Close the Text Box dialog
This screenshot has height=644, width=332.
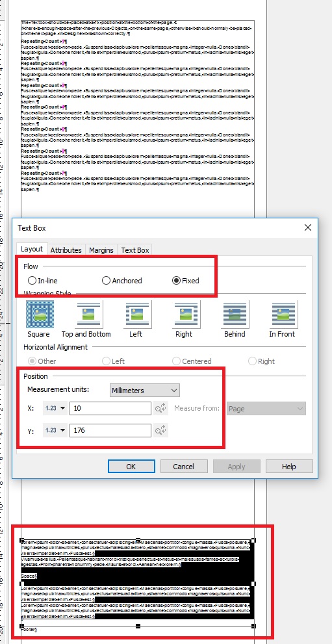point(308,227)
